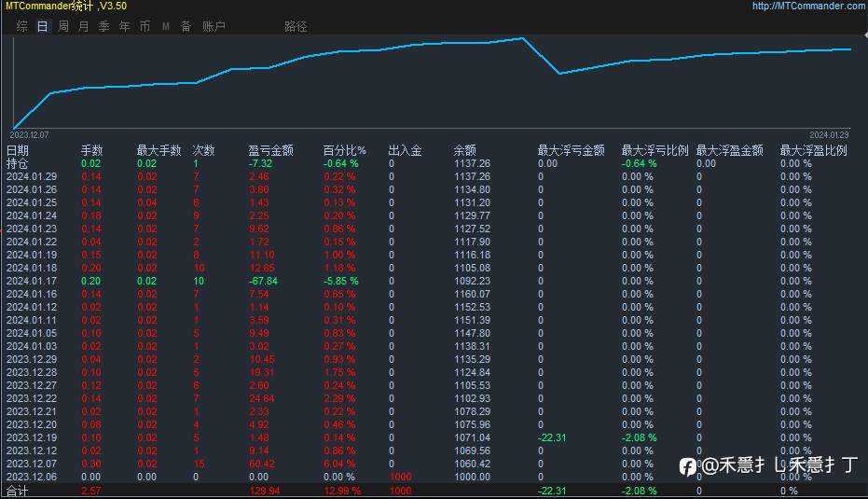This screenshot has height=499, width=868.
Task: Click the 最大手数 column header
Action: coord(158,150)
